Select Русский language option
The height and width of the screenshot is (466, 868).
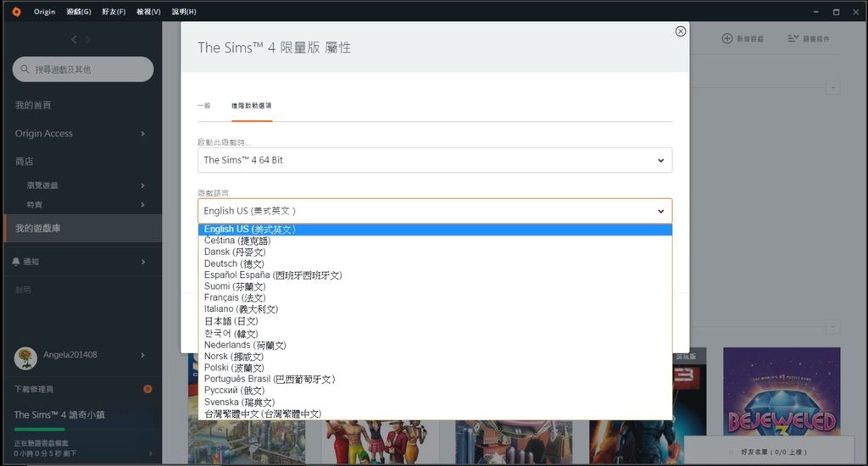click(435, 391)
